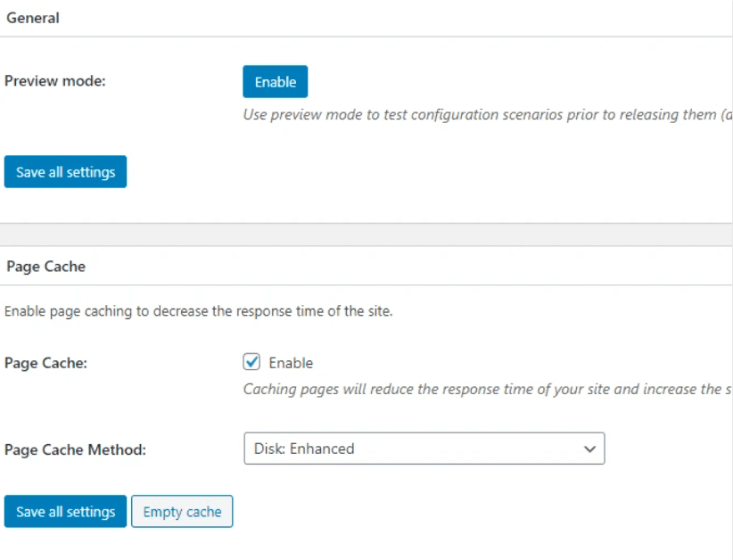Toggle the Page Cache Enable checkbox
Image resolution: width=733 pixels, height=560 pixels.
pos(251,362)
